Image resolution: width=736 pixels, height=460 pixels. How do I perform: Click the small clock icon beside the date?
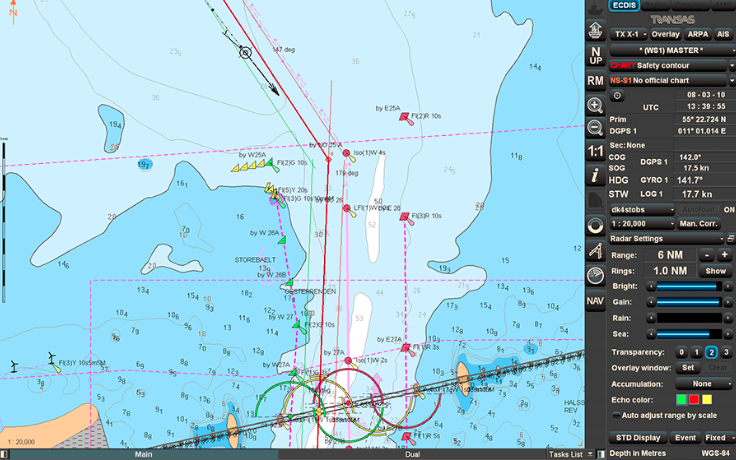click(x=617, y=95)
